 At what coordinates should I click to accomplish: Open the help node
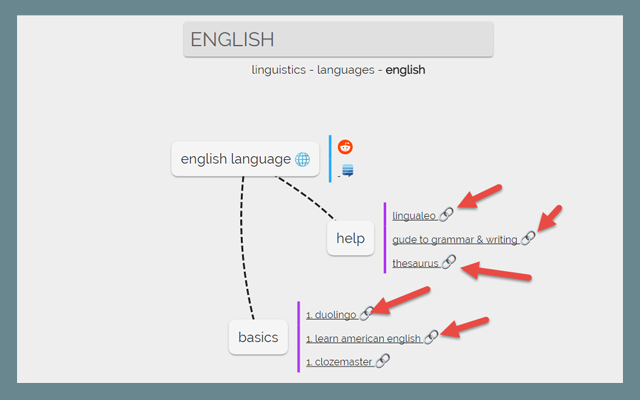351,238
